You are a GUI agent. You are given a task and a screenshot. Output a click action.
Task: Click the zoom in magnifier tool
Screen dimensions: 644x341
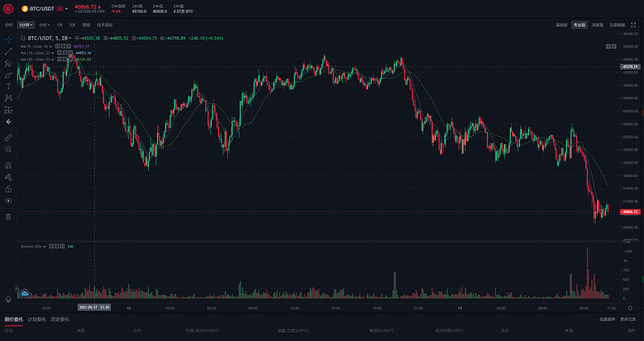click(8, 149)
